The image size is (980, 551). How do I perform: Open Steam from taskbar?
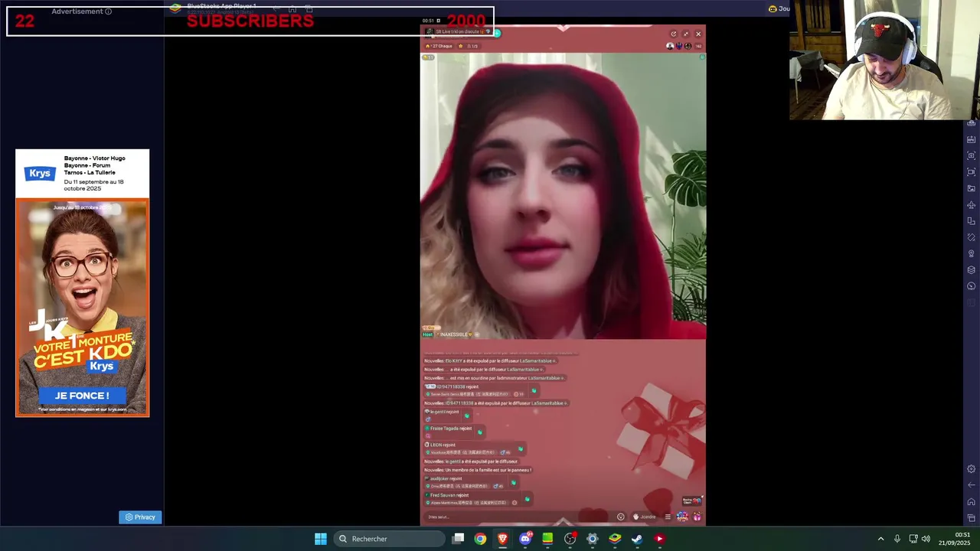[x=637, y=539]
